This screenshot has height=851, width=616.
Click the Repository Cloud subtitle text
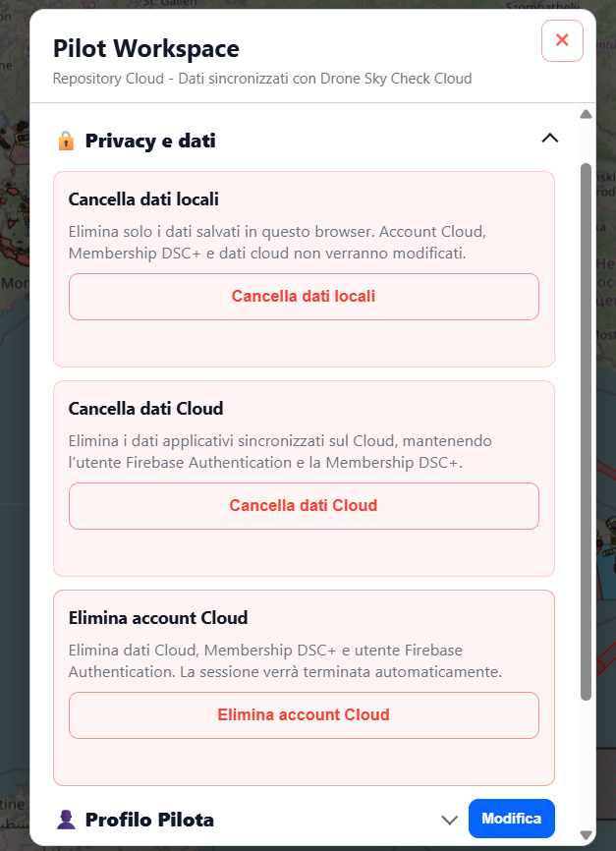point(262,79)
